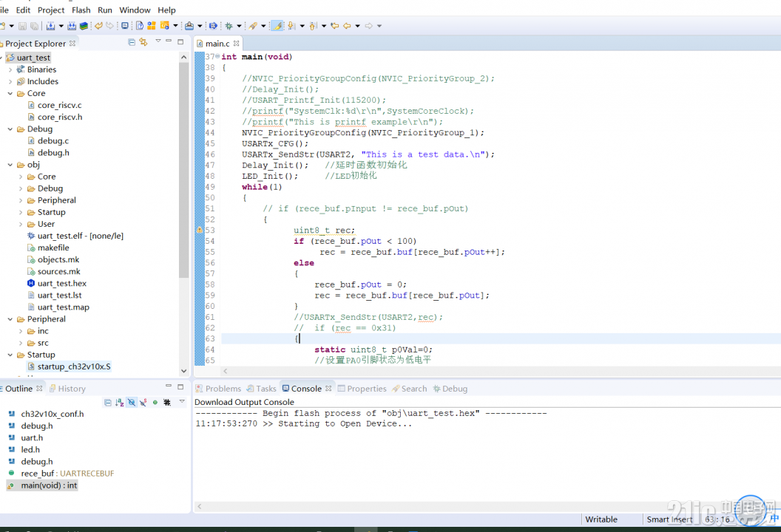The image size is (781, 532).
Task: Toggle Link with Editor in Project Explorer
Action: click(143, 42)
